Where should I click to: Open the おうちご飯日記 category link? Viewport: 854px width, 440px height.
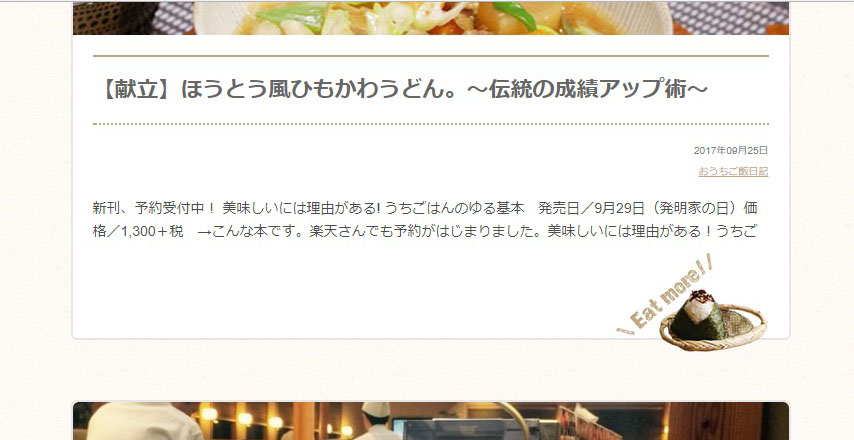click(x=733, y=172)
